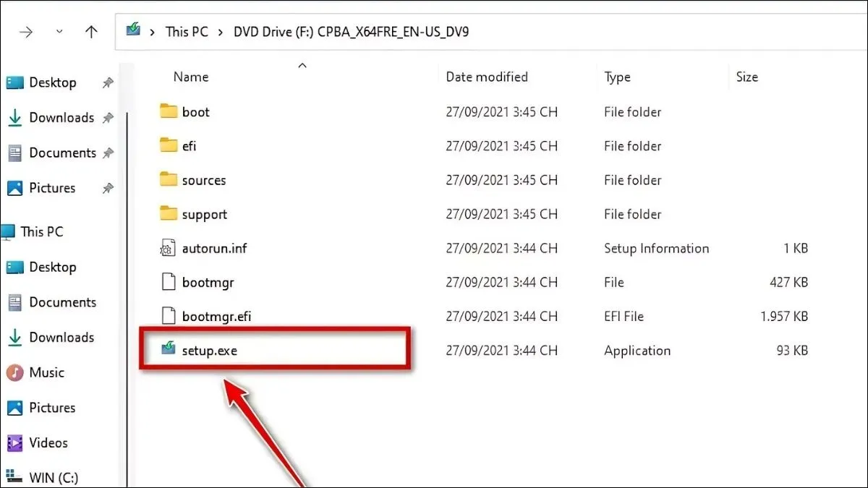The width and height of the screenshot is (868, 488).
Task: Expand the back button history dropdown
Action: point(59,31)
